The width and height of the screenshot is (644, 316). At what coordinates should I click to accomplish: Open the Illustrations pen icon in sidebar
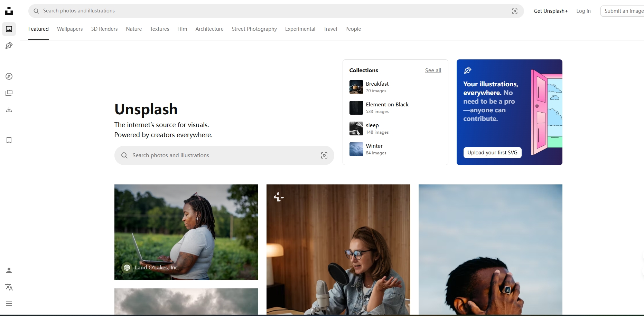pyautogui.click(x=9, y=46)
